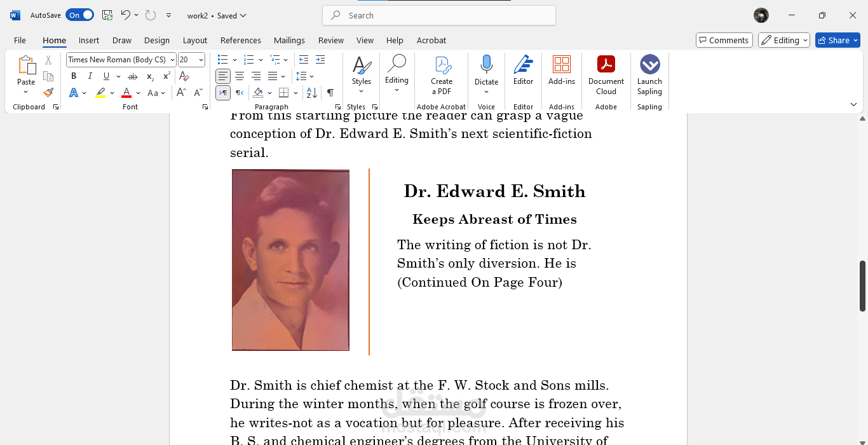The height and width of the screenshot is (445, 868).
Task: Toggle Bold formatting
Action: (x=74, y=76)
